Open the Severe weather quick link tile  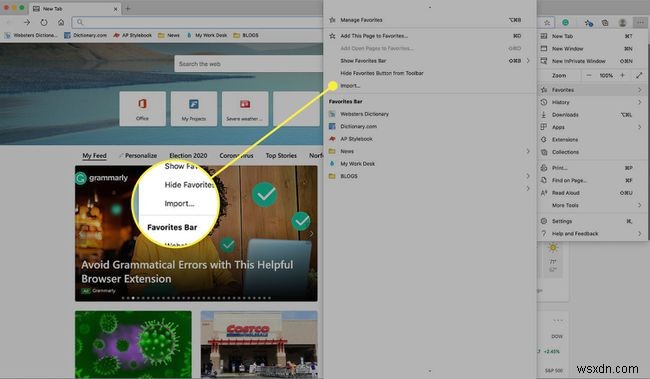click(245, 109)
